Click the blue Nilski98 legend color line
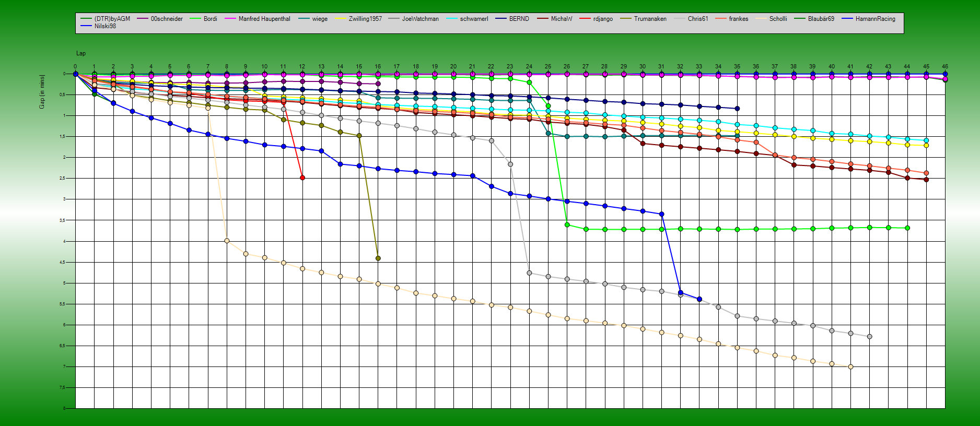The image size is (980, 426). point(86,26)
